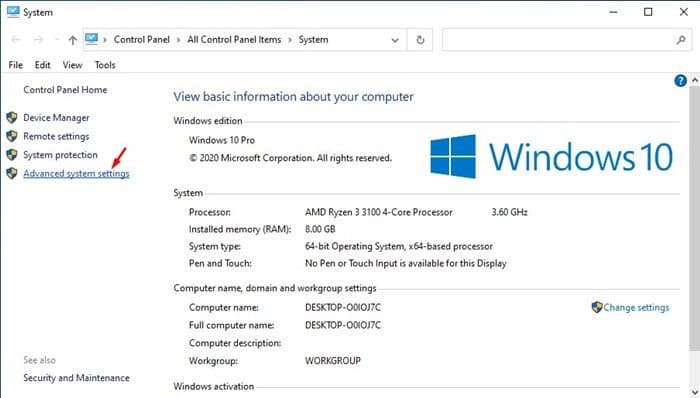Open the address bar history dropdown

pos(395,40)
